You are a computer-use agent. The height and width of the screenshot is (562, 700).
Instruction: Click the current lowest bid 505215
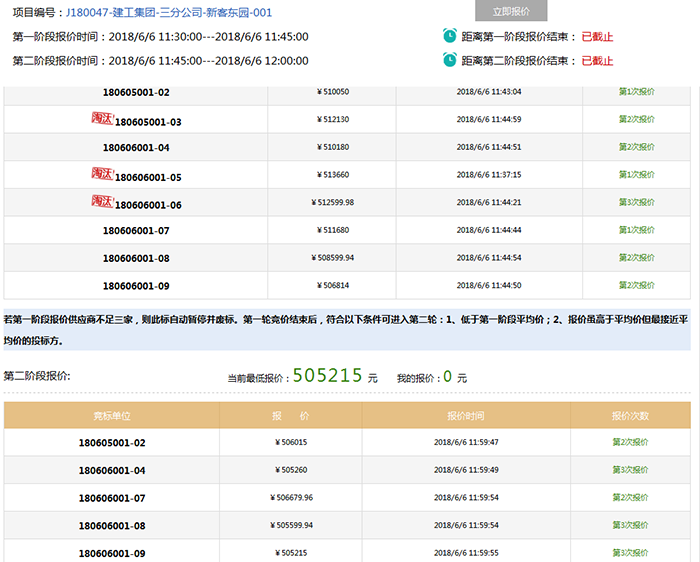pos(327,375)
